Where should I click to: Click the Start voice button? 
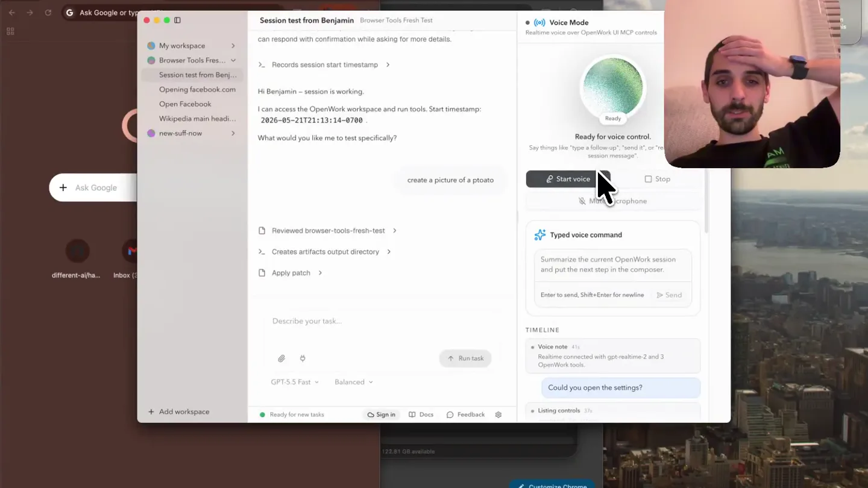tap(568, 179)
